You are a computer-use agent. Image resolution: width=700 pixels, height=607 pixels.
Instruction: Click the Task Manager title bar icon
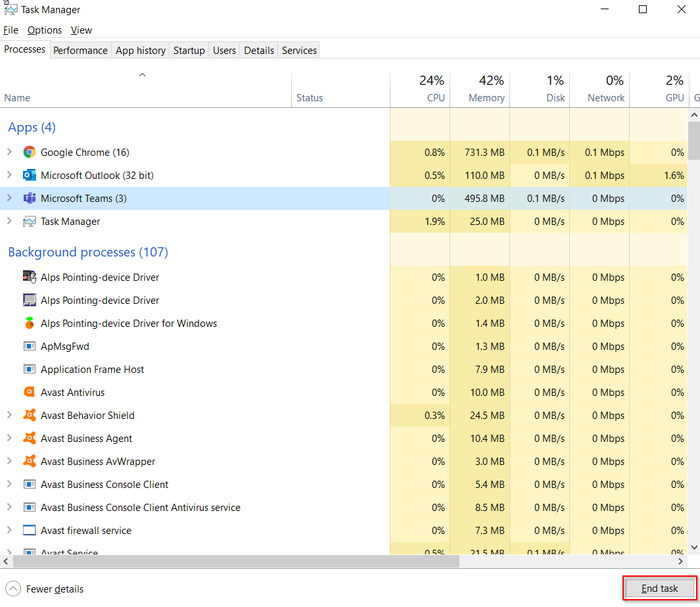coord(11,9)
